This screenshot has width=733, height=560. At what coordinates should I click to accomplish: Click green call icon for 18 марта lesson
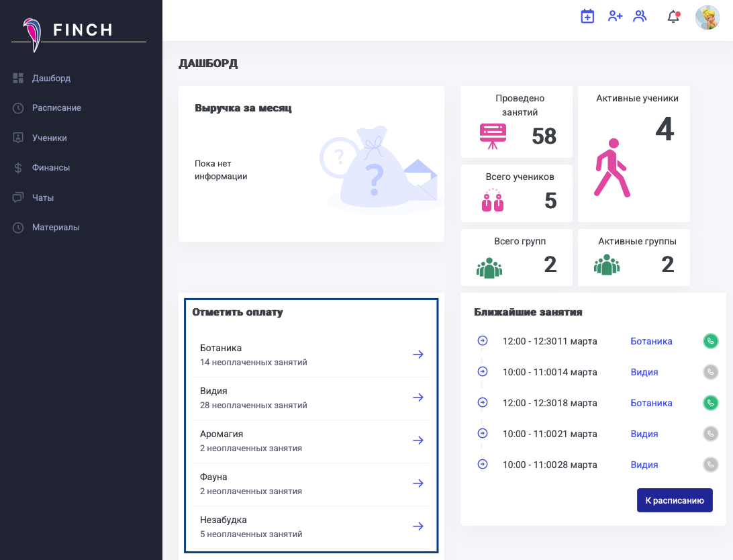point(710,403)
